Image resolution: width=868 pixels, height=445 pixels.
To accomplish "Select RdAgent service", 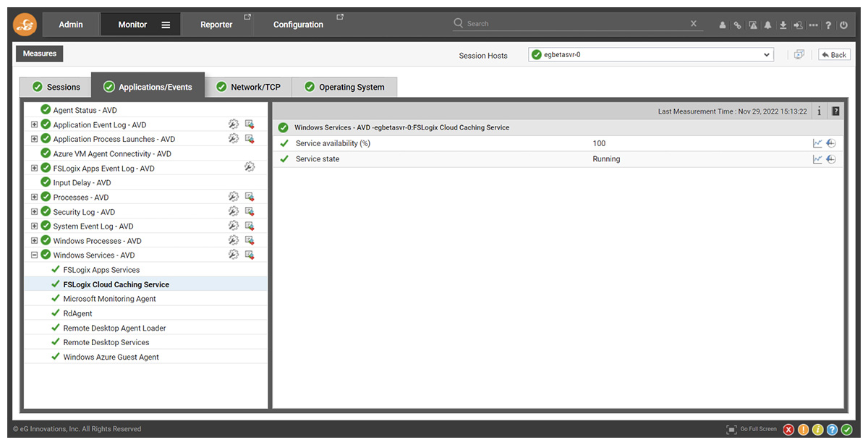I will (77, 313).
